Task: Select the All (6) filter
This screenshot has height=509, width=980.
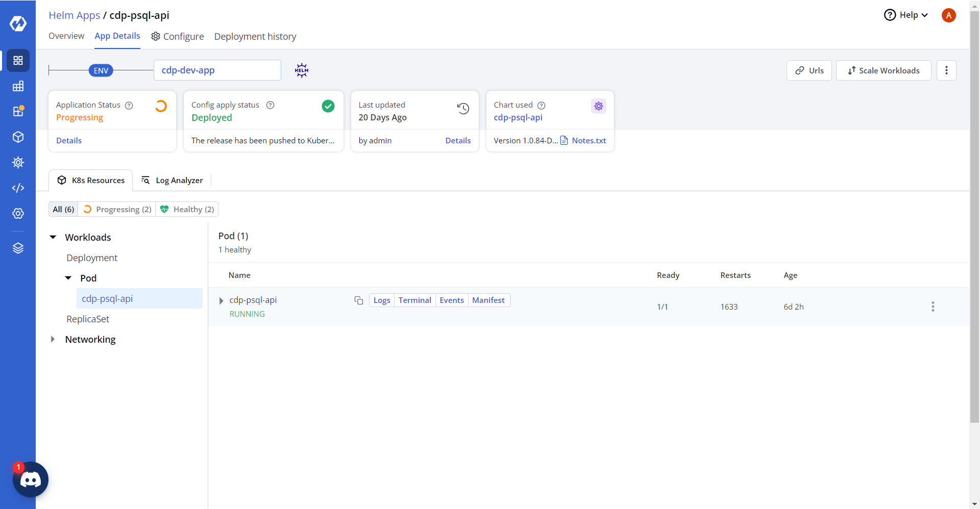Action: pos(63,209)
